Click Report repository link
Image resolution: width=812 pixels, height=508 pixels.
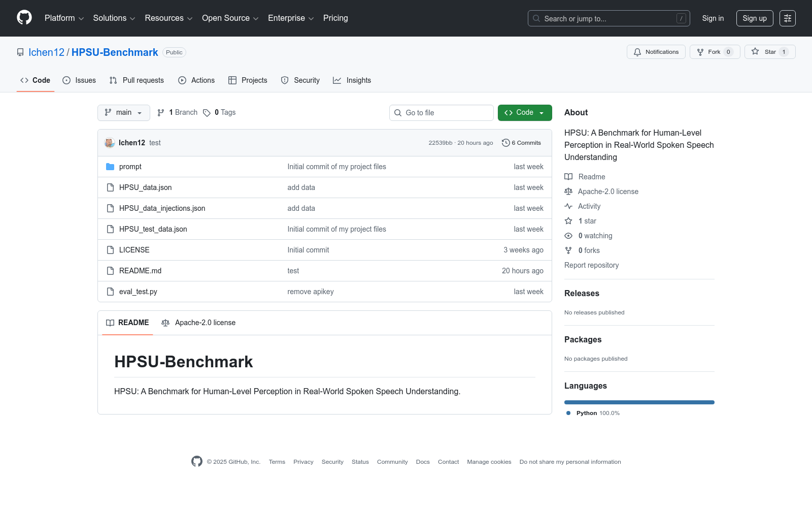(x=591, y=265)
